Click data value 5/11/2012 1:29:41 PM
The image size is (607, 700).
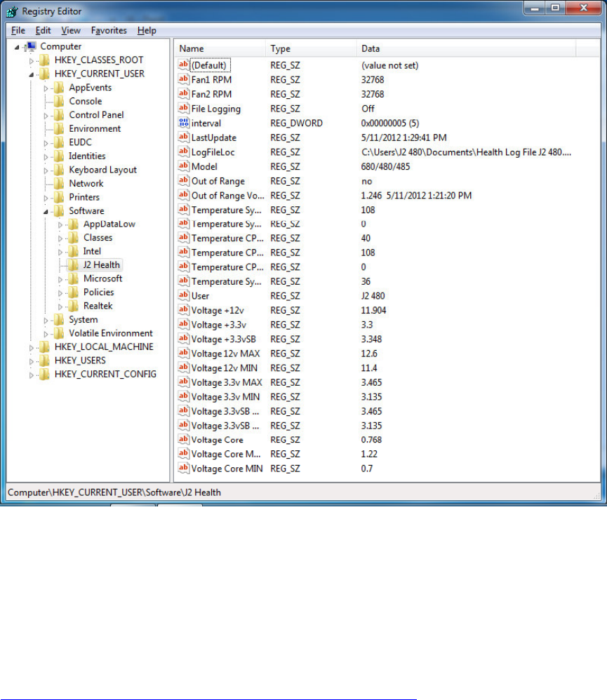pos(403,137)
